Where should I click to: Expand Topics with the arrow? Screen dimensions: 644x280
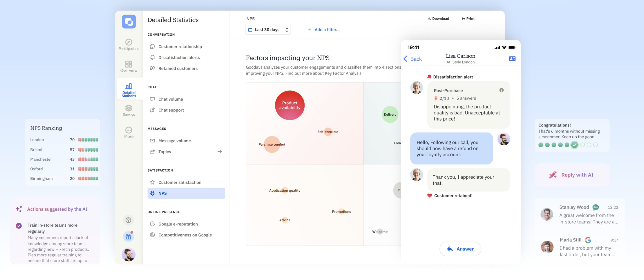pos(220,152)
